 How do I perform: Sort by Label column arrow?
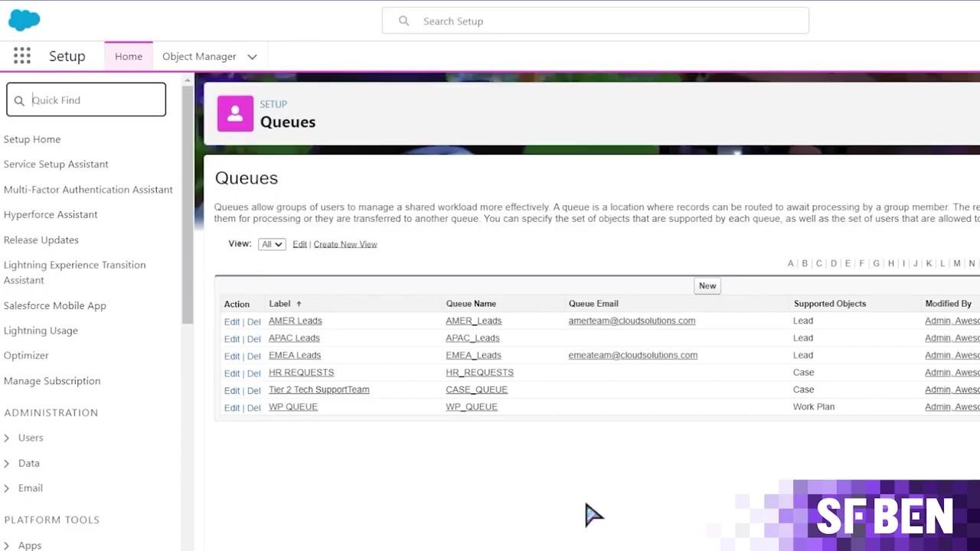tap(299, 304)
